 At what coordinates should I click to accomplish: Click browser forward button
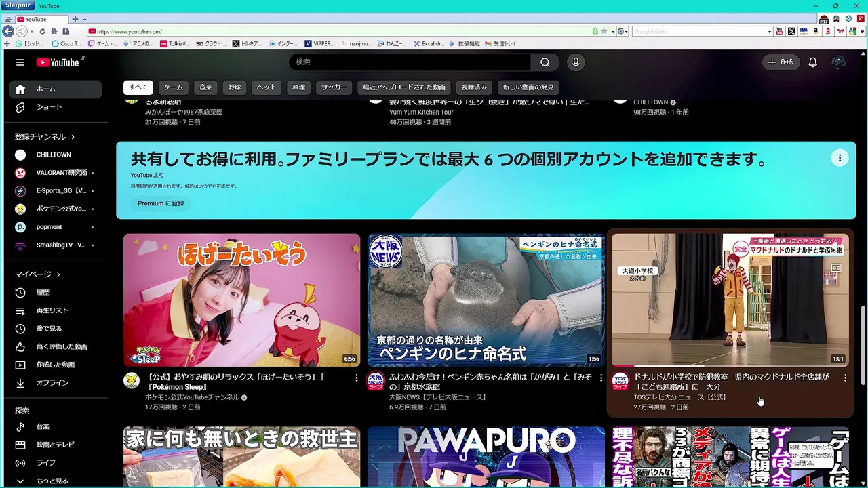tap(21, 31)
